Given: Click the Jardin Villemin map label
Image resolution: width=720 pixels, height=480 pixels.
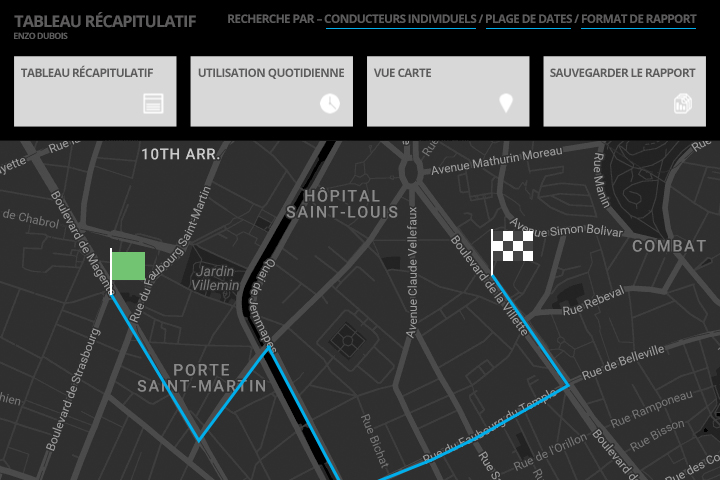Looking at the screenshot, I should [215, 277].
